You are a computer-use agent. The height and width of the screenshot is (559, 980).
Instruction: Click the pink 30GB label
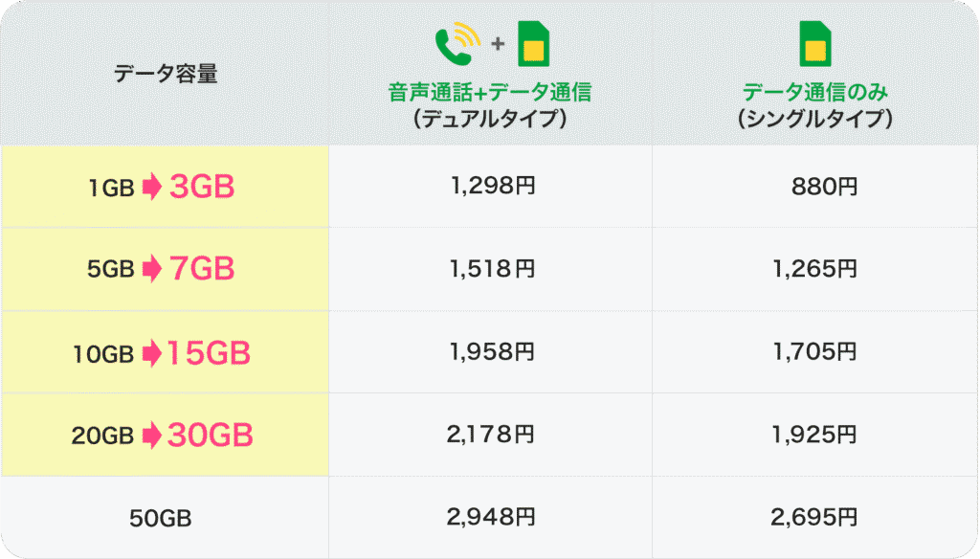click(211, 436)
